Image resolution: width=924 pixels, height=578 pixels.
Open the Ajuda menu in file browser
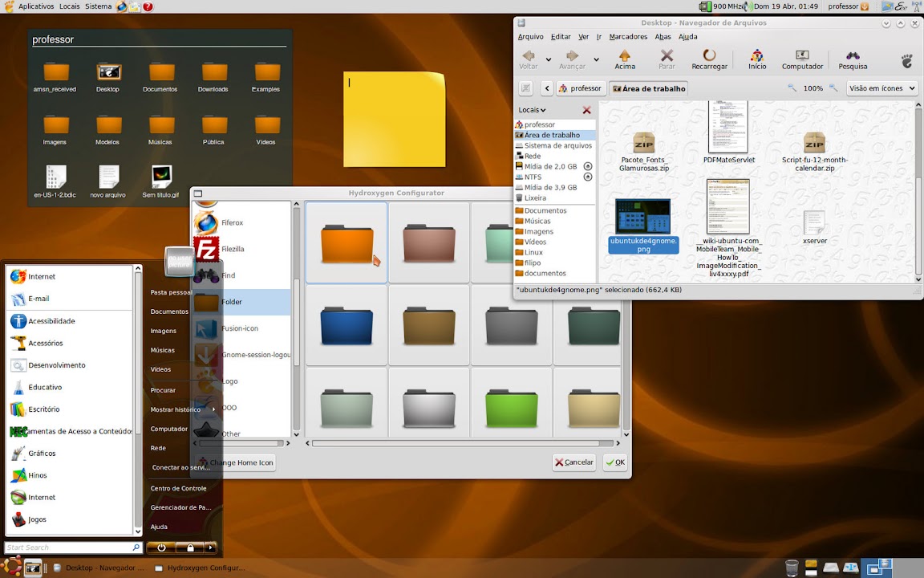[x=687, y=37]
